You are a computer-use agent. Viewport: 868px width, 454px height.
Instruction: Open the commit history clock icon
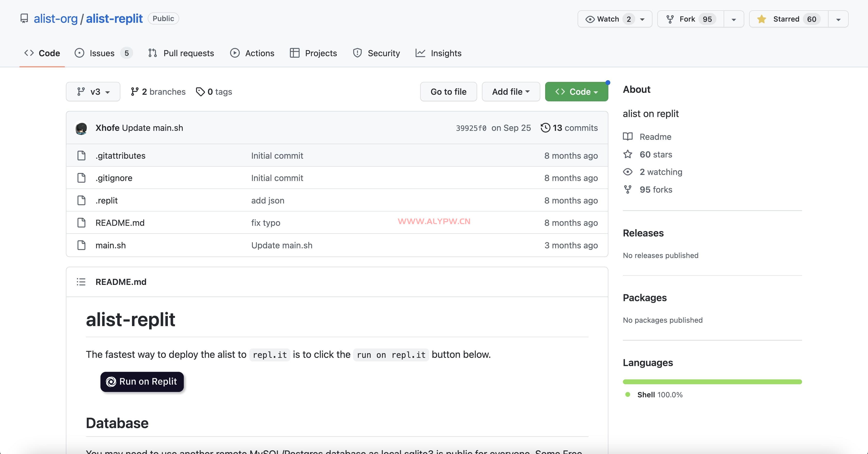pos(545,128)
